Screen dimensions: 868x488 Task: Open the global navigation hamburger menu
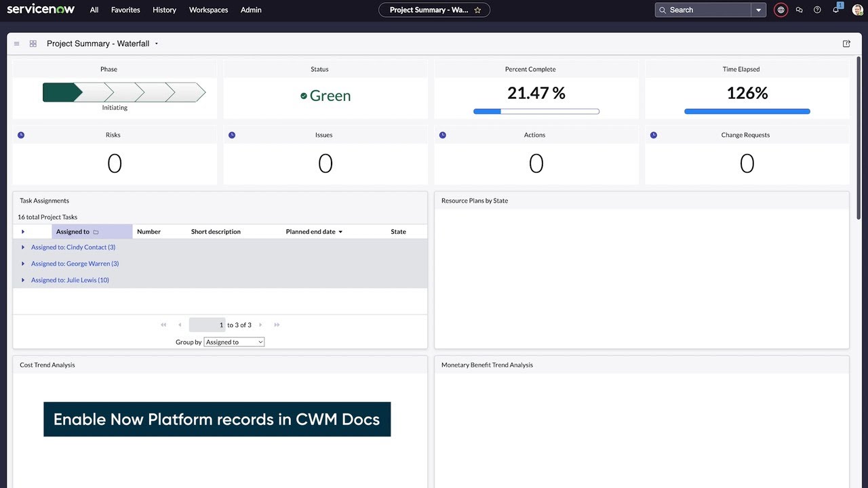click(16, 43)
